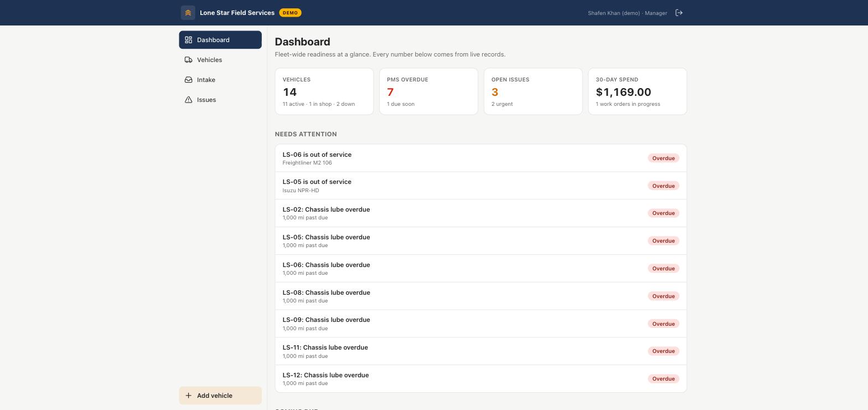Open the LS-09: Chassis lube overdue row
This screenshot has height=410, width=868.
click(480, 324)
